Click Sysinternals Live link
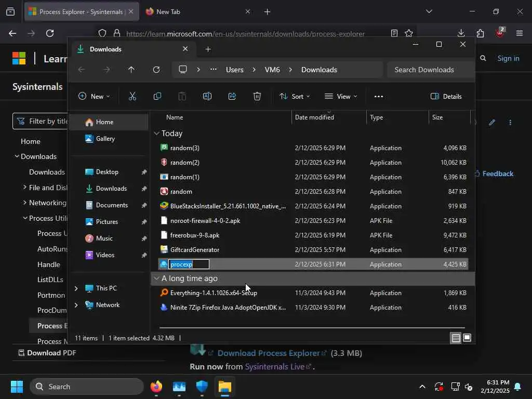The image size is (532, 399). point(274,367)
